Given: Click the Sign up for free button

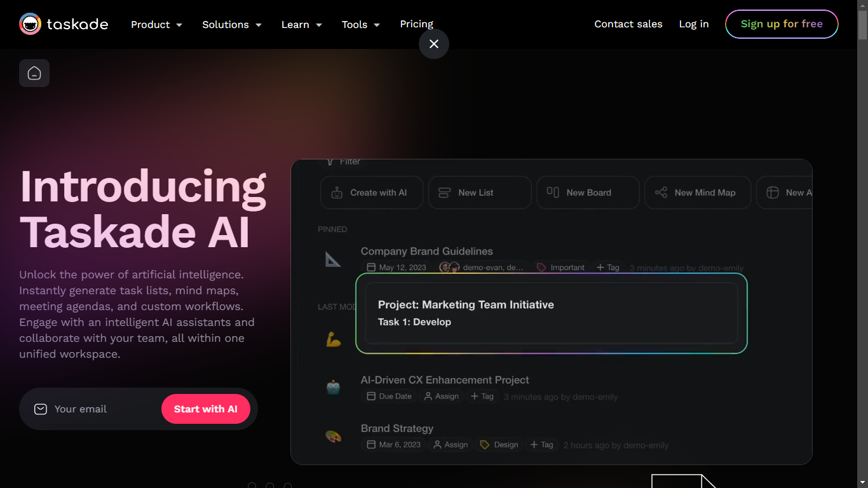Looking at the screenshot, I should tap(782, 24).
